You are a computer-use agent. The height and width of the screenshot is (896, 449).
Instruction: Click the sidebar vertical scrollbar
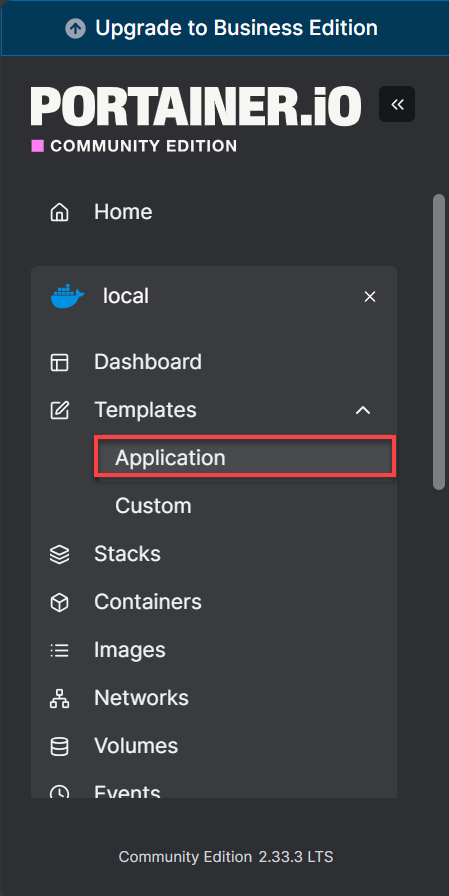439,342
